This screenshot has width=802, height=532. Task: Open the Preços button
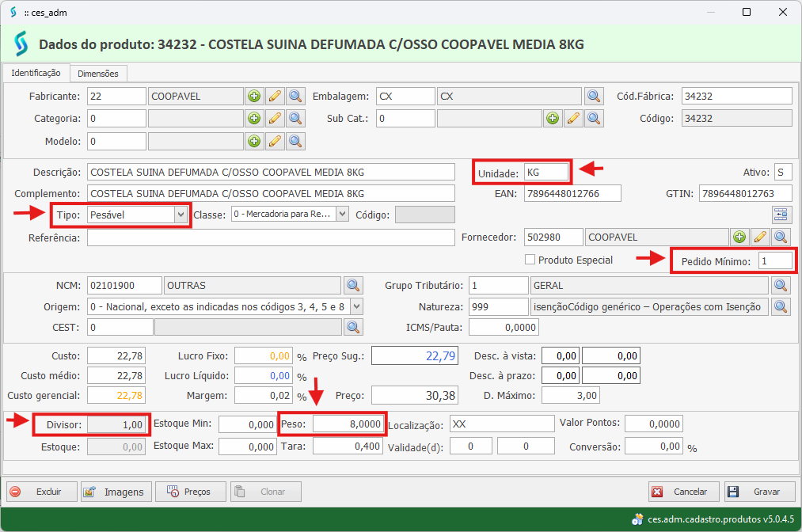pos(190,492)
